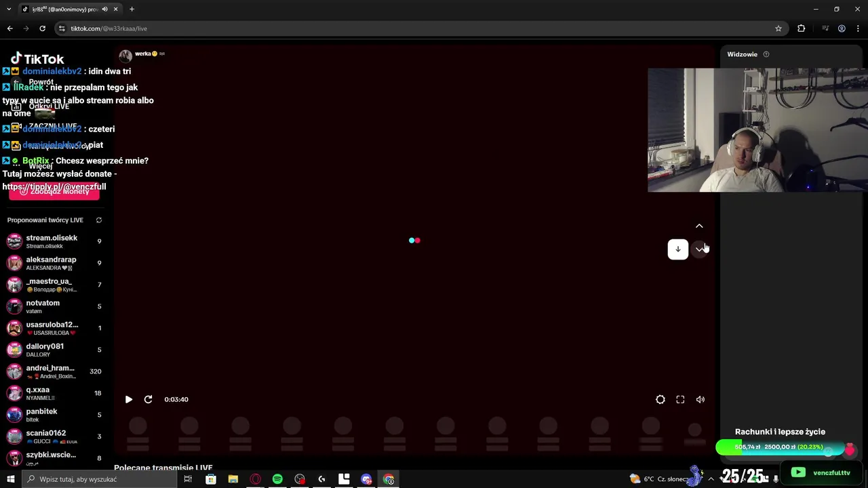The image size is (868, 488).
Task: Click the Windows Start button
Action: tap(10, 479)
